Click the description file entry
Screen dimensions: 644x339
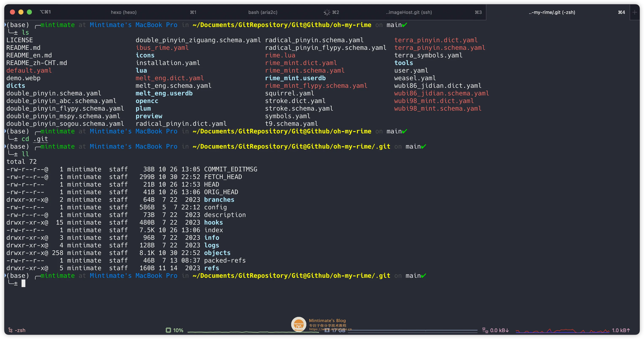point(225,215)
